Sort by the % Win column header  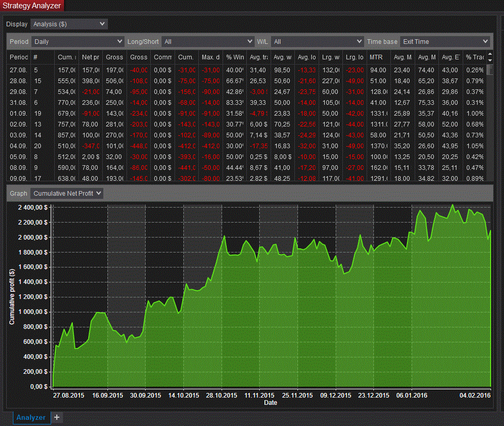tap(235, 57)
